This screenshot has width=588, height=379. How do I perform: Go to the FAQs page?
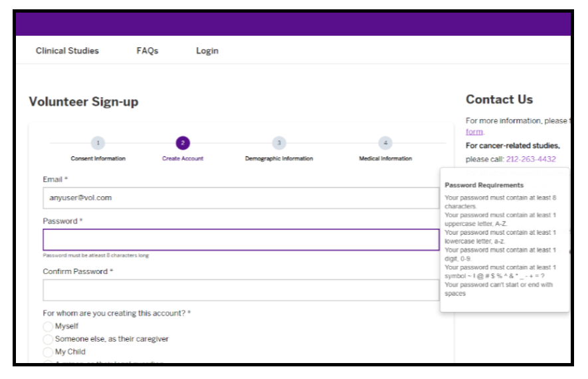[147, 51]
